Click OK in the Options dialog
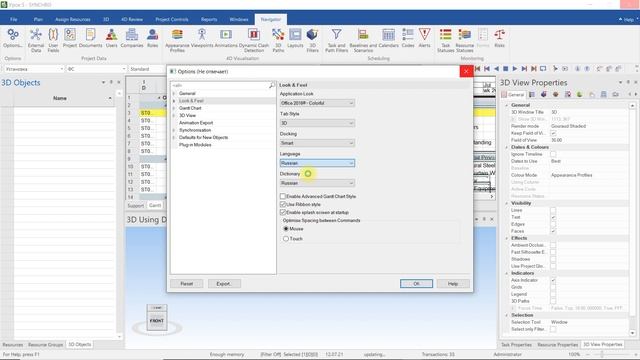640x360 pixels. coord(416,284)
